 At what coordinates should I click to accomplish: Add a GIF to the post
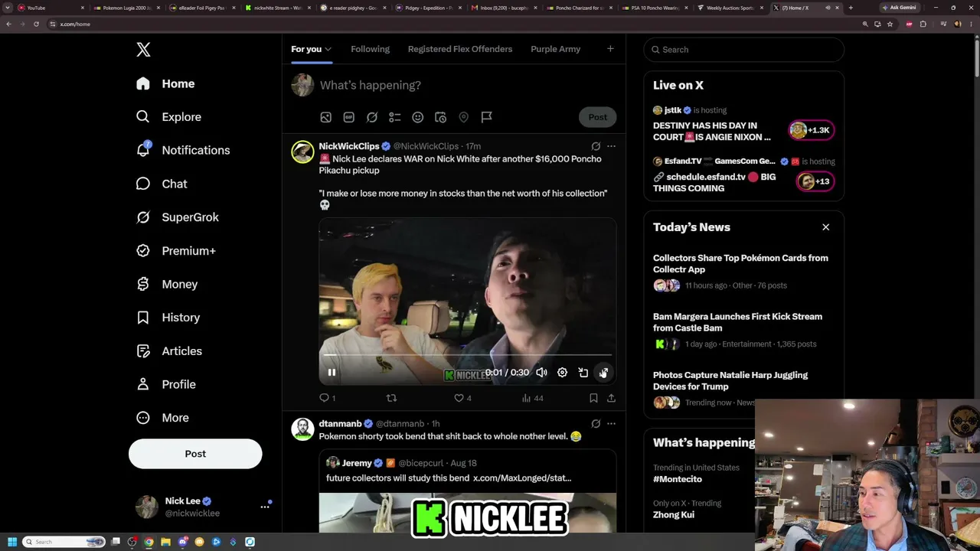point(349,117)
